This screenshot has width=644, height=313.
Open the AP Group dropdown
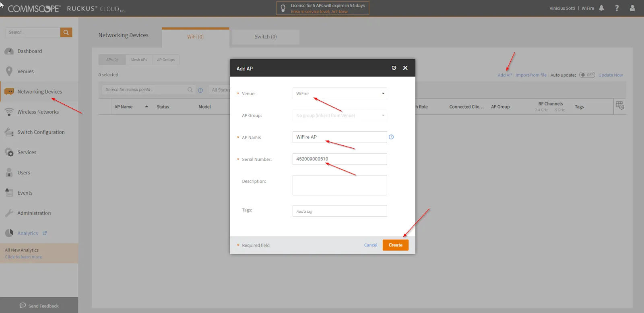(x=340, y=115)
